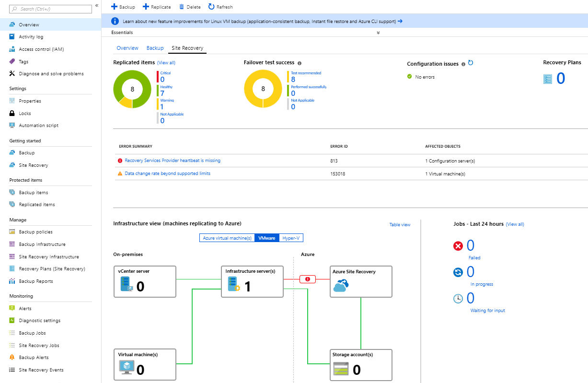Click the refresh icon beside Configuration issues
588x383 pixels.
point(470,63)
